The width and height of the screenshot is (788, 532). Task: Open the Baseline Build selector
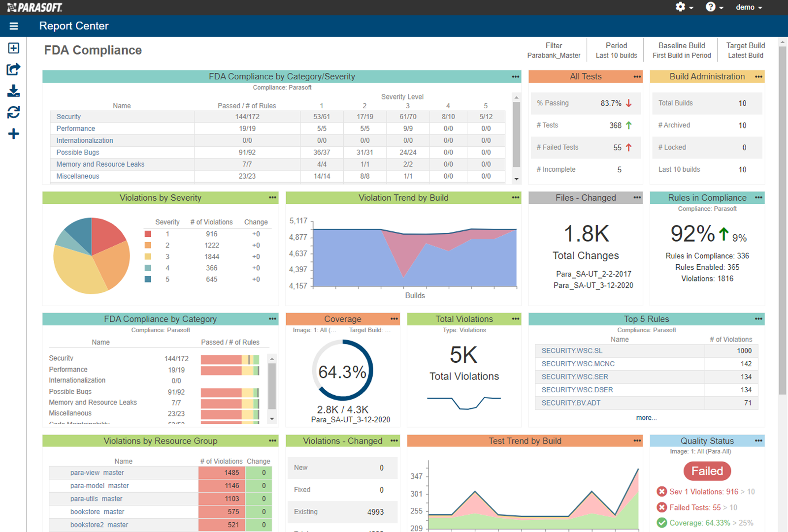682,50
